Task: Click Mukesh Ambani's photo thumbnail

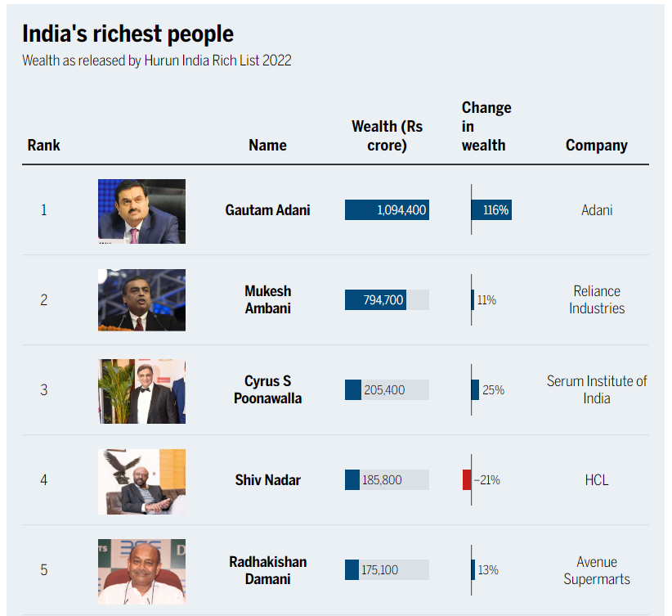Action: [x=142, y=300]
